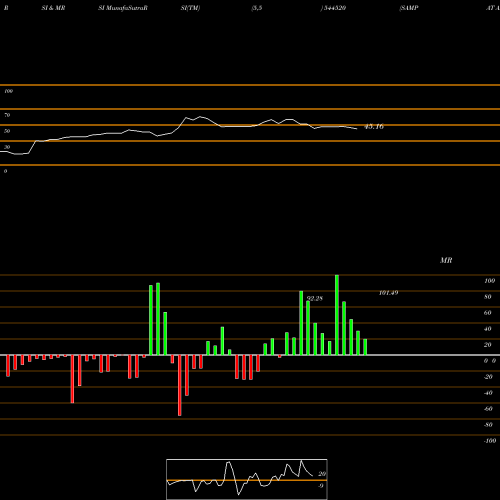Click the -100 label on MR scale

490,441
